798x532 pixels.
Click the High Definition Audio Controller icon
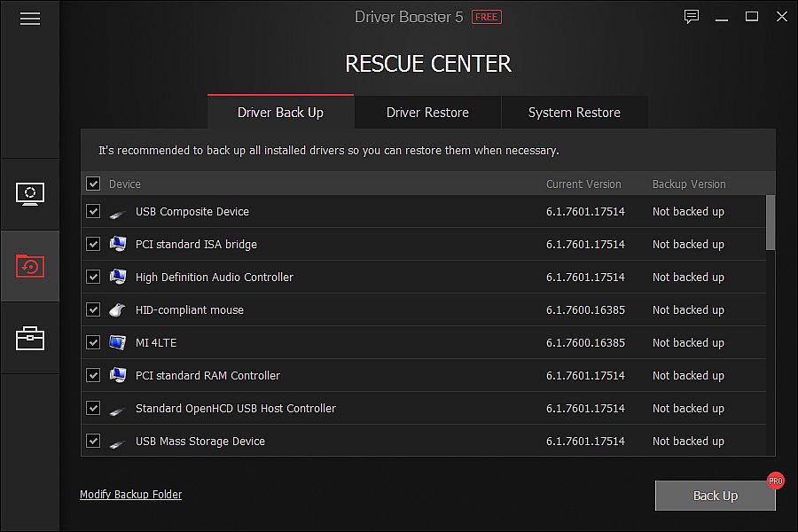(x=118, y=277)
